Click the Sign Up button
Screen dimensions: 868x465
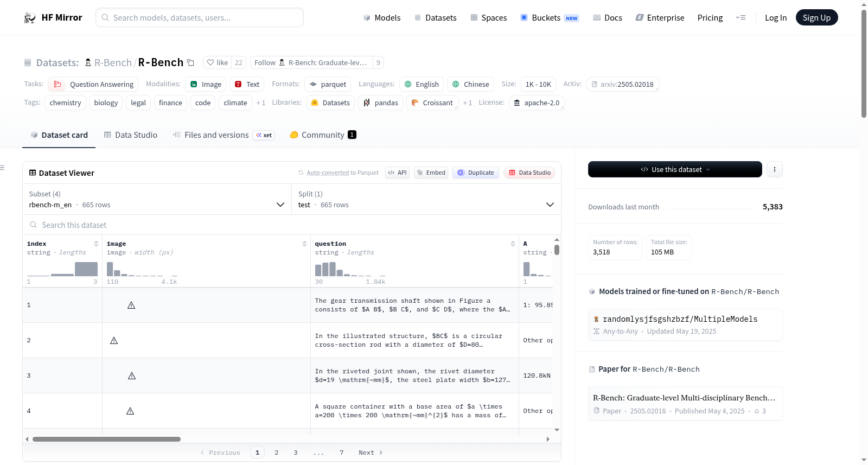[817, 18]
